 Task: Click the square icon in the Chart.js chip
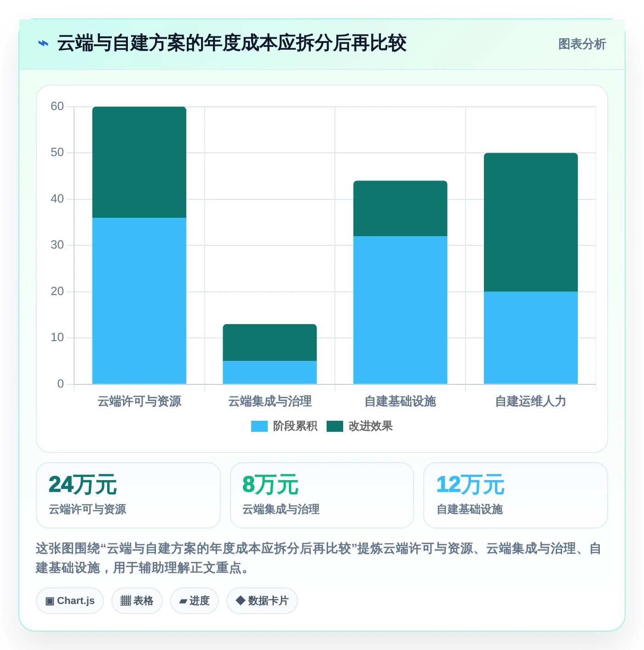50,601
